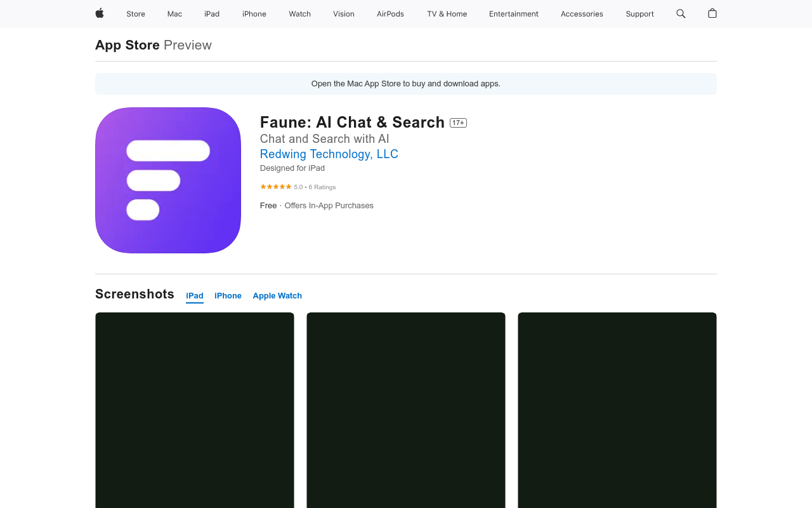This screenshot has height=508, width=812.
Task: Click the 17+ age rating badge
Action: (x=458, y=123)
